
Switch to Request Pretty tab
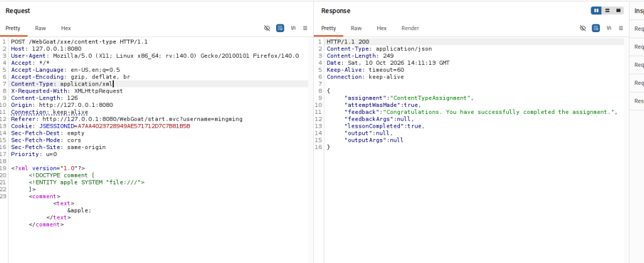[13, 28]
